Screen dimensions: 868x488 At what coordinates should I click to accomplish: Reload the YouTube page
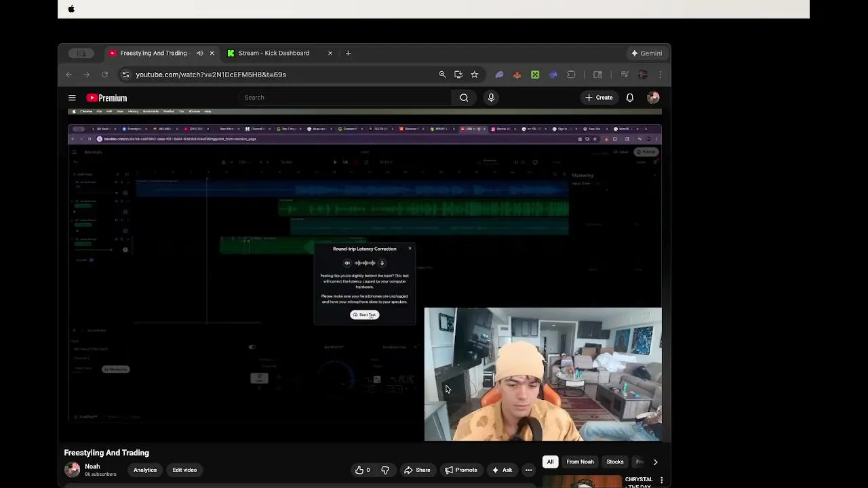(x=104, y=75)
